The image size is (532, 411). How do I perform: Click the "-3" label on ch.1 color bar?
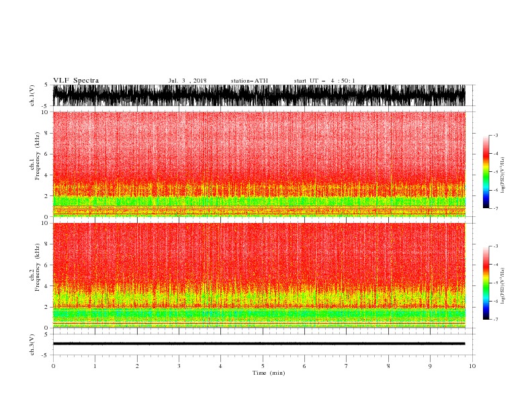[x=495, y=135]
